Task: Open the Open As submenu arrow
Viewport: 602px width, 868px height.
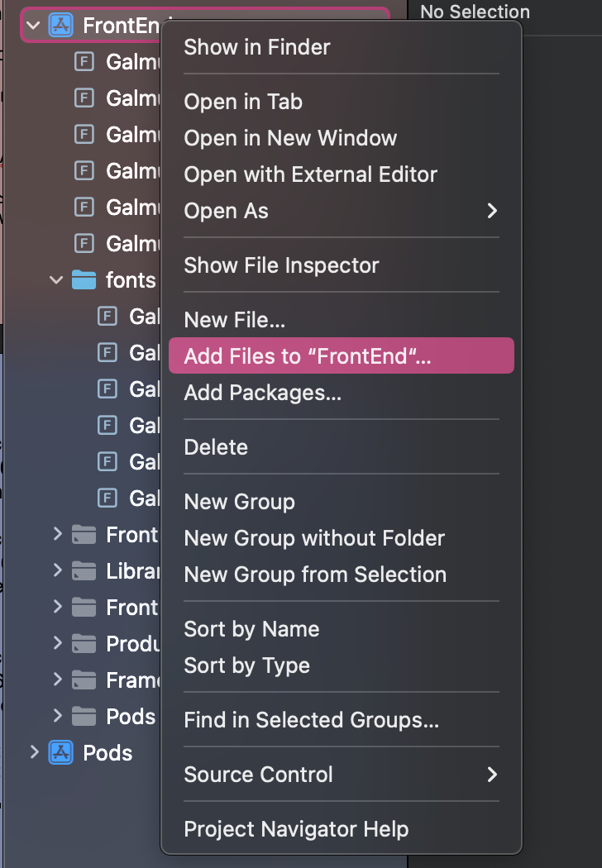Action: (492, 211)
